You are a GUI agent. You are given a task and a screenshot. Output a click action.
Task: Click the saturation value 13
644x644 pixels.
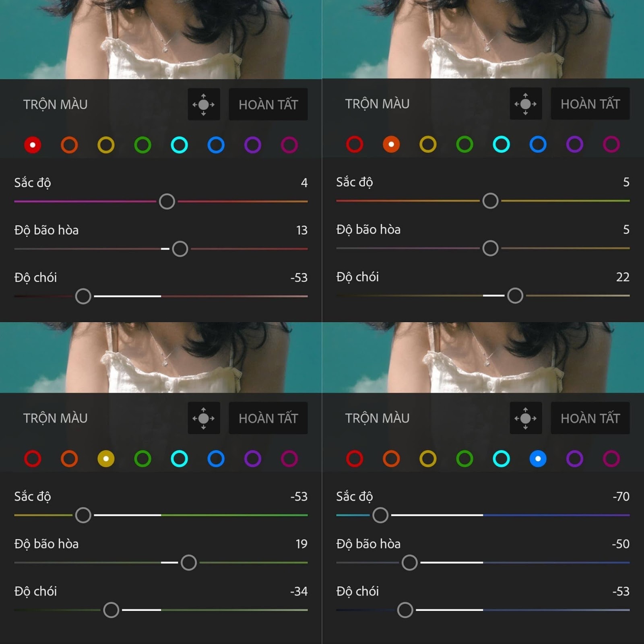point(302,230)
